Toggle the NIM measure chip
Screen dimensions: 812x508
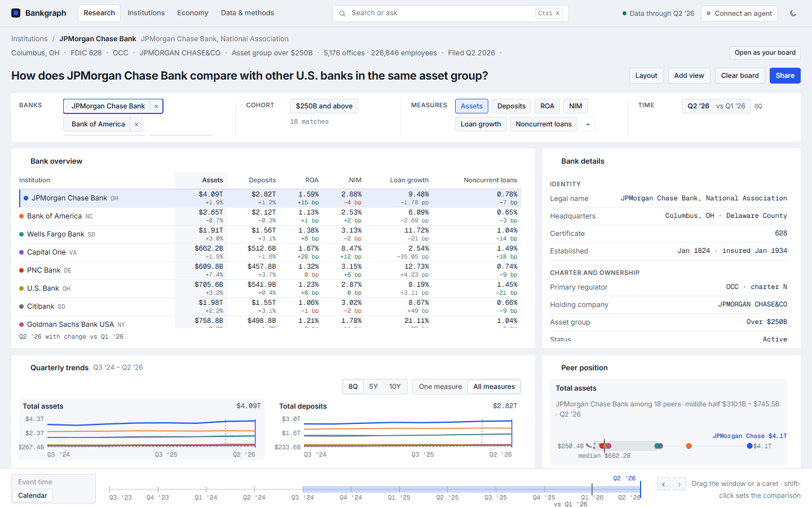pos(576,106)
